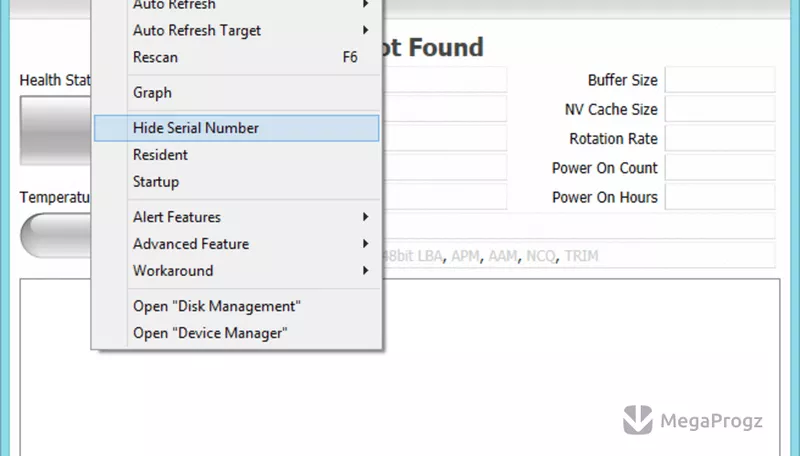Expand the Workaround submenu arrow

pyautogui.click(x=365, y=270)
